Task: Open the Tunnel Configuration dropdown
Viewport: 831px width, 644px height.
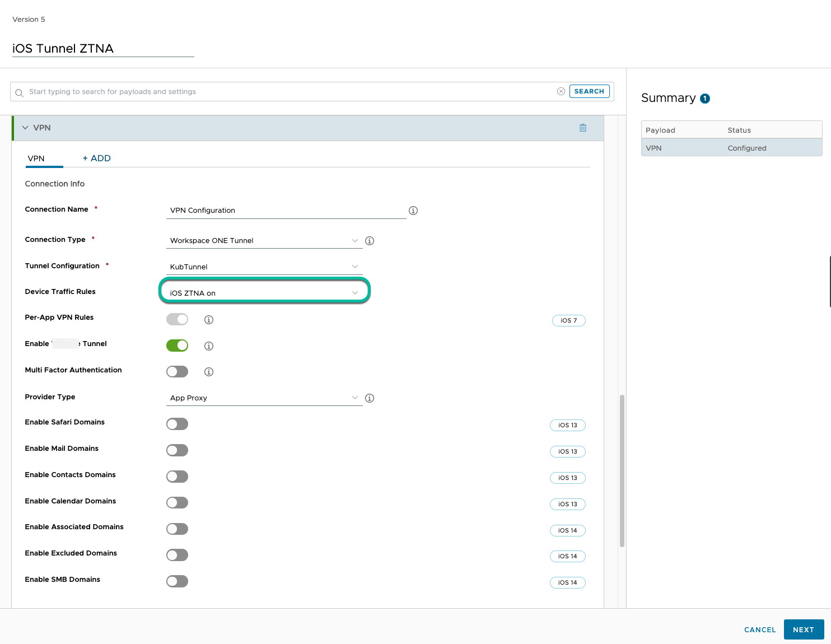Action: coord(264,267)
